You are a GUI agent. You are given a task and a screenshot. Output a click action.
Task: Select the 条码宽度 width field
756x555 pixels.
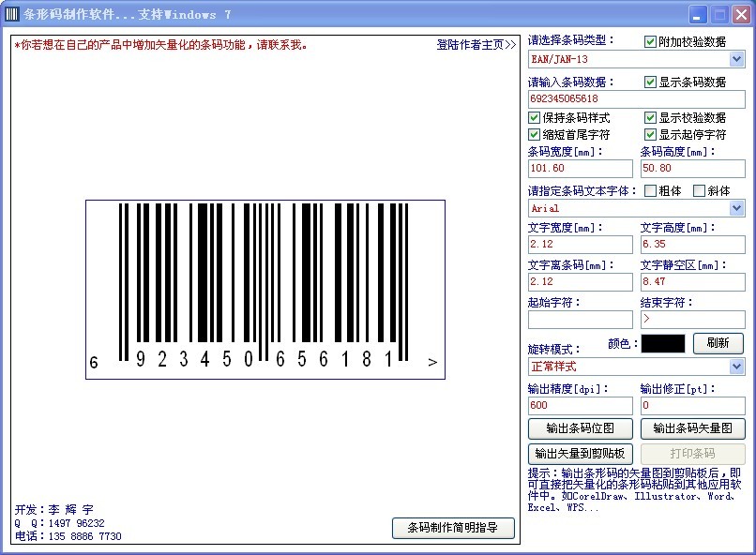pos(580,168)
